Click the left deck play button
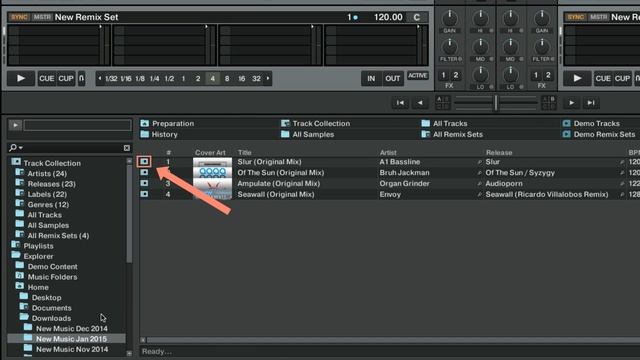Screen dimensions: 640x360 coord(20,78)
